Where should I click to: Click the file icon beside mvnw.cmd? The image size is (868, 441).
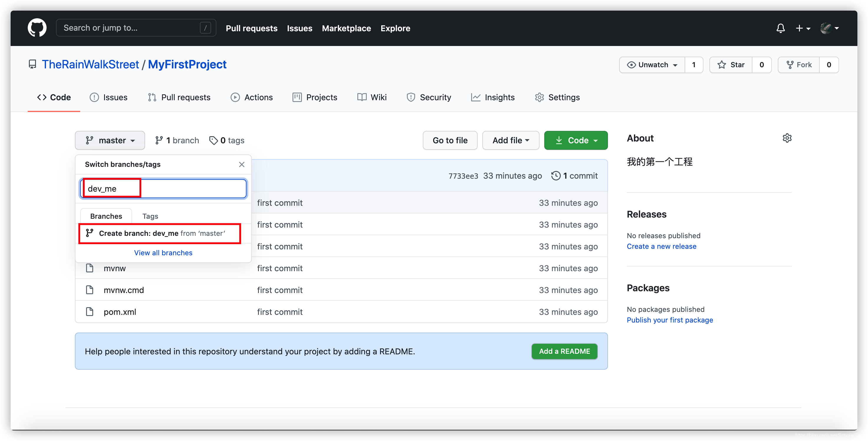pyautogui.click(x=90, y=290)
